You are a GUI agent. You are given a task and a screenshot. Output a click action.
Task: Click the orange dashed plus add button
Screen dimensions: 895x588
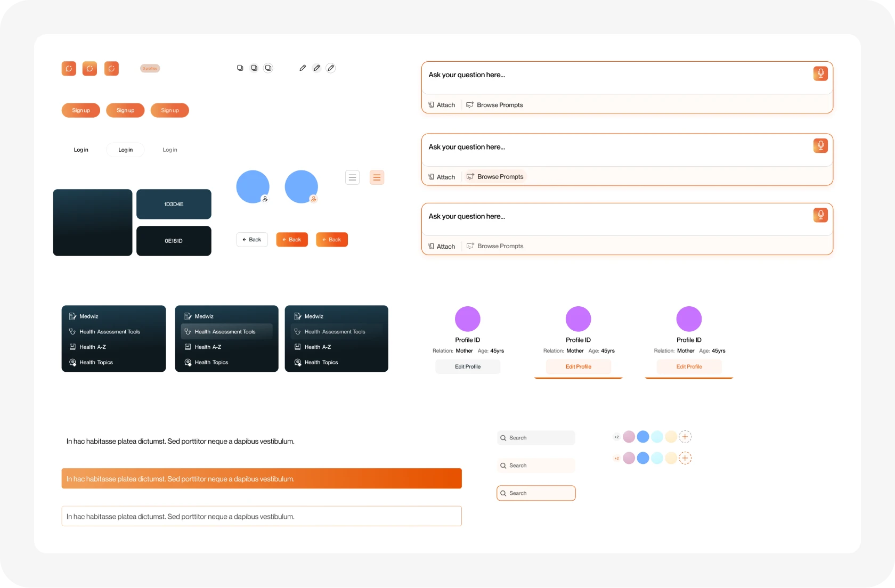click(685, 458)
